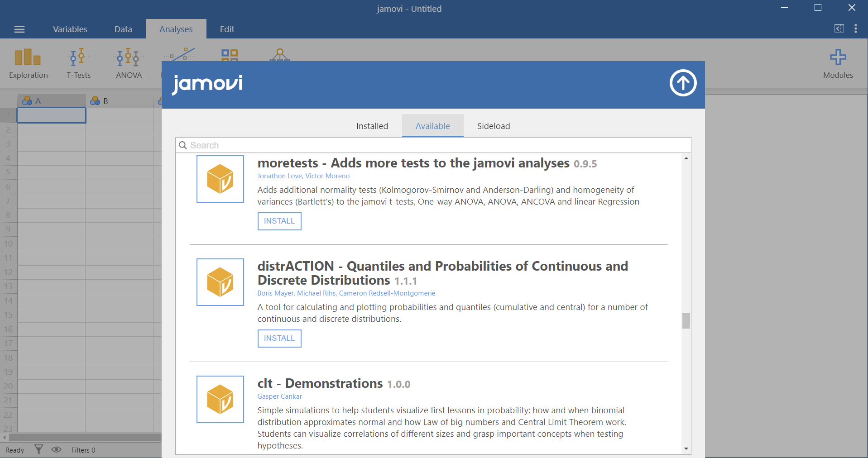Hide the modules panel with up-arrow button

(x=683, y=83)
